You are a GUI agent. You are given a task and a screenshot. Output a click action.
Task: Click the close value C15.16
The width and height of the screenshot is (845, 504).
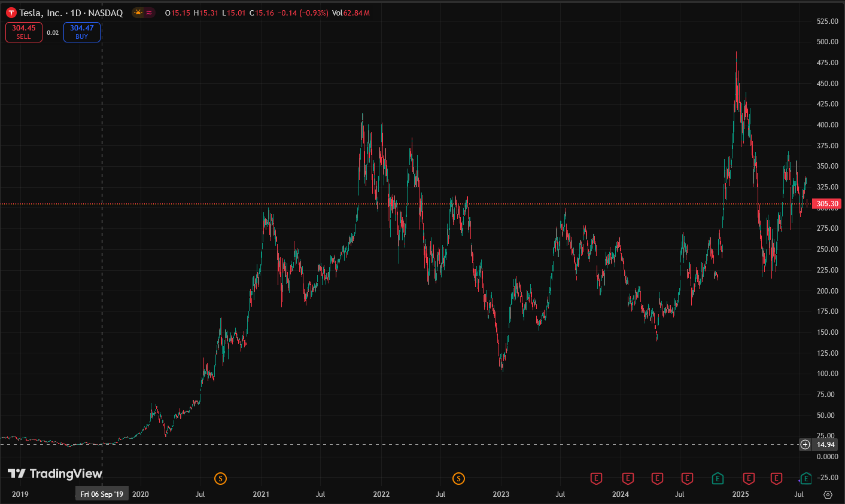262,13
